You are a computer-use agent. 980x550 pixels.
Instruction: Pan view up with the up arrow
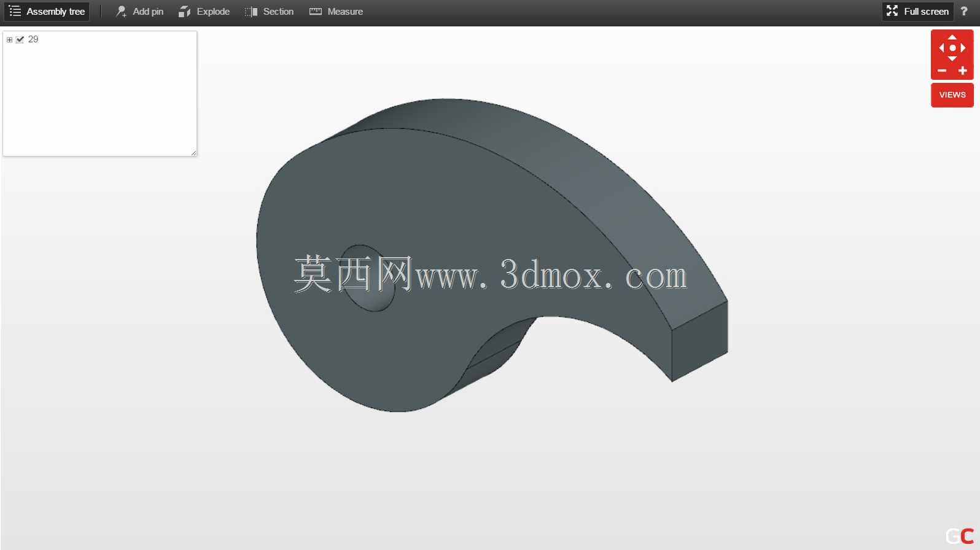click(952, 37)
